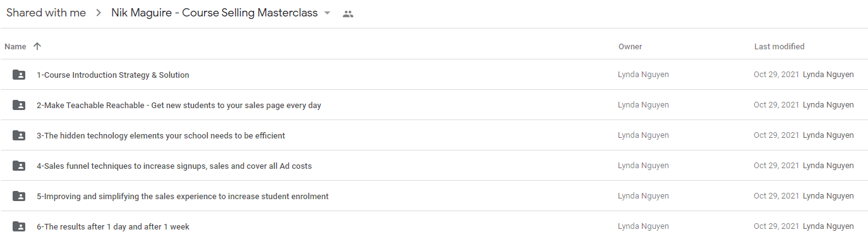Click the breadcrumb chevron after Shared with me
The height and width of the screenshot is (239, 868).
coord(99,13)
